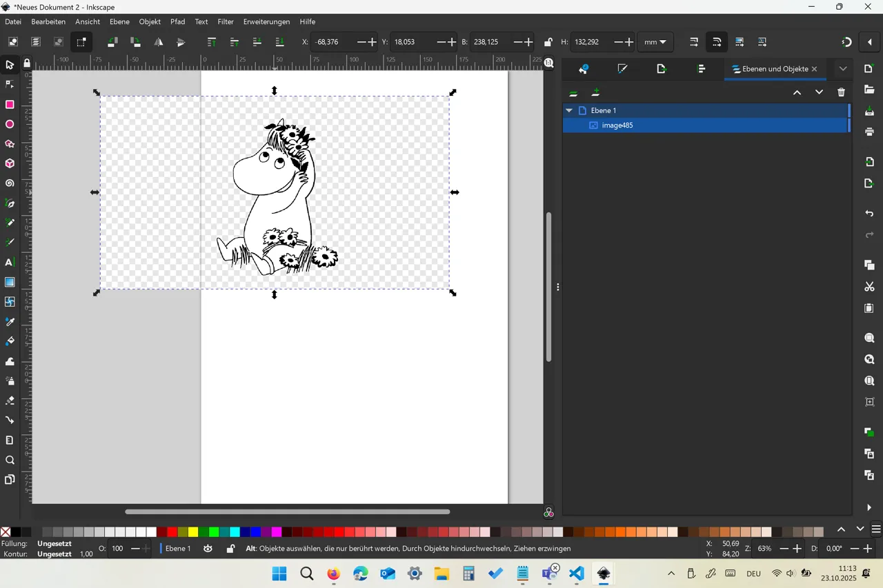883x588 pixels.
Task: Show the previous palette row
Action: point(841,529)
